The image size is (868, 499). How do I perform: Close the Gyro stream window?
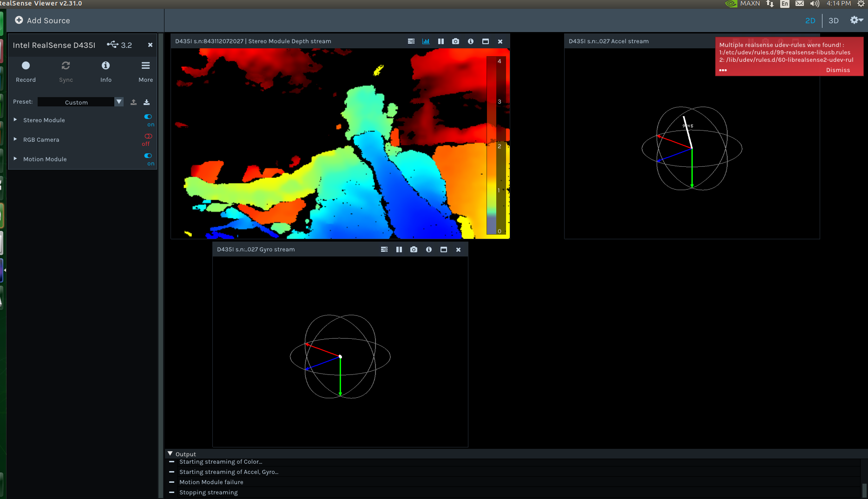(x=459, y=249)
